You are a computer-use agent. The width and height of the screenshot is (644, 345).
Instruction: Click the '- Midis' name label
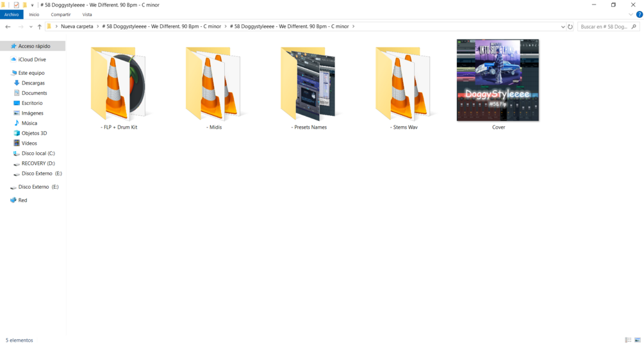click(x=214, y=127)
